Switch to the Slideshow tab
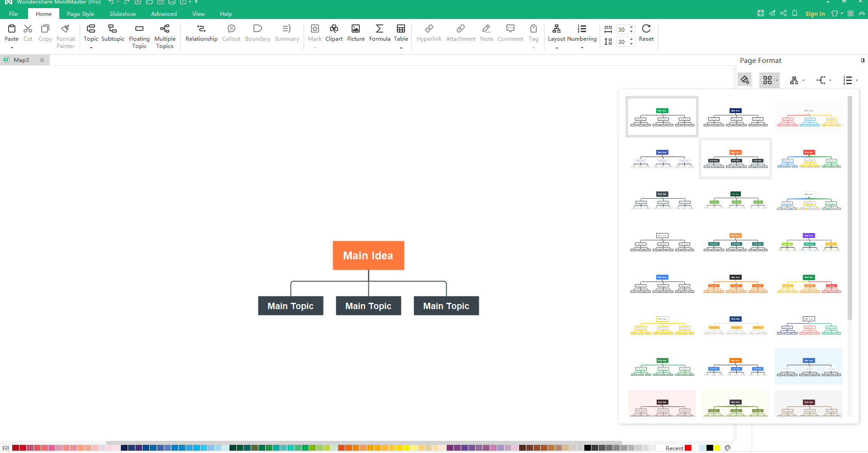The width and height of the screenshot is (868, 453). 123,14
